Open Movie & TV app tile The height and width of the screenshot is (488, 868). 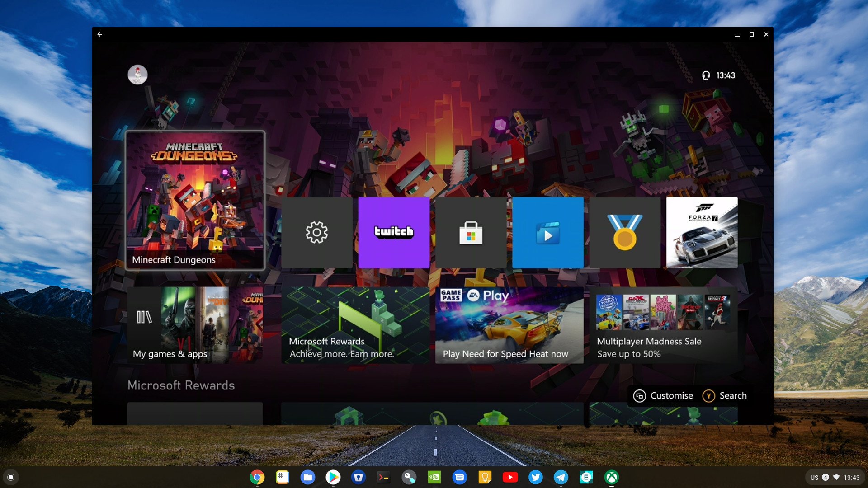[x=547, y=232]
